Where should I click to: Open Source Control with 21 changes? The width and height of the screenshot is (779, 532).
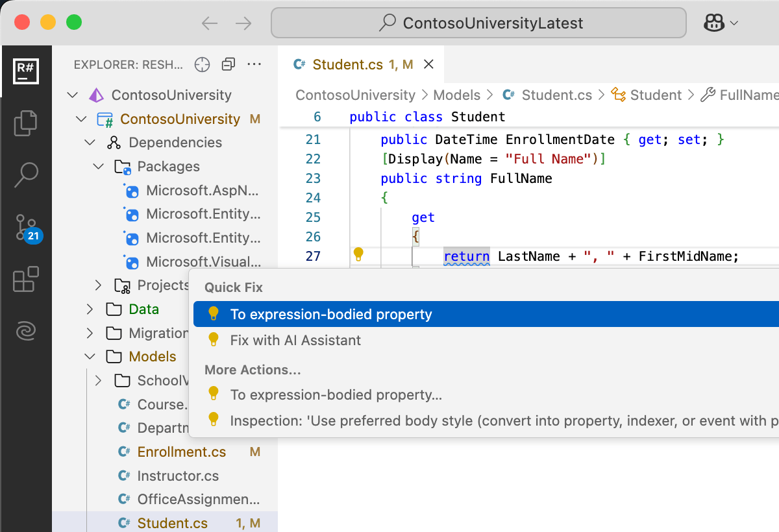point(26,228)
